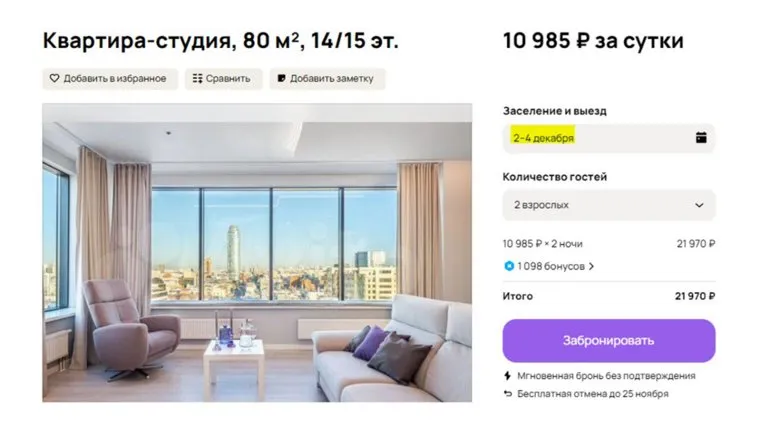The image size is (760, 427).
Task: Open the calendar icon in date field
Action: tap(701, 138)
